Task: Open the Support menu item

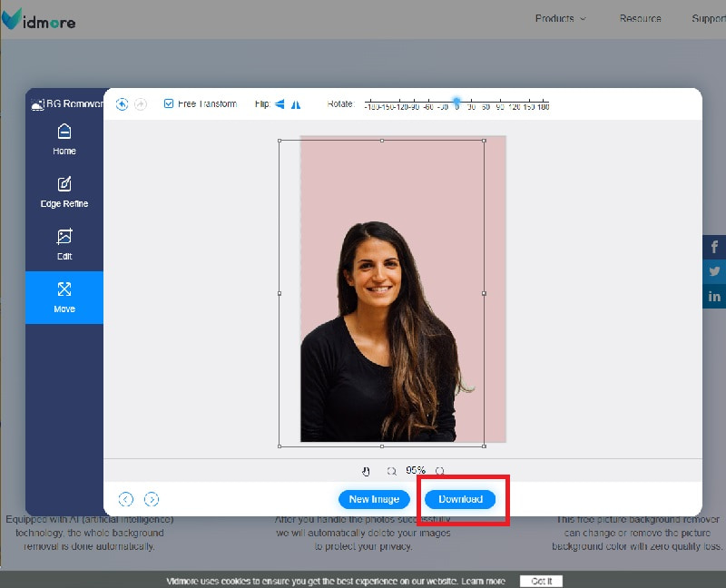Action: [x=707, y=18]
